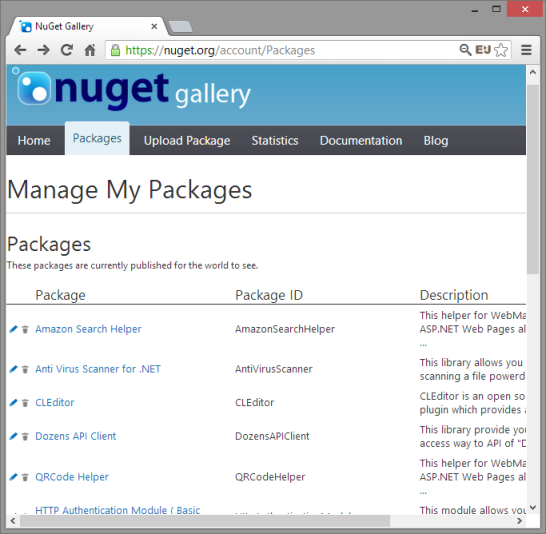Open the Blog navigation item
Image resolution: width=546 pixels, height=534 pixels.
[436, 141]
